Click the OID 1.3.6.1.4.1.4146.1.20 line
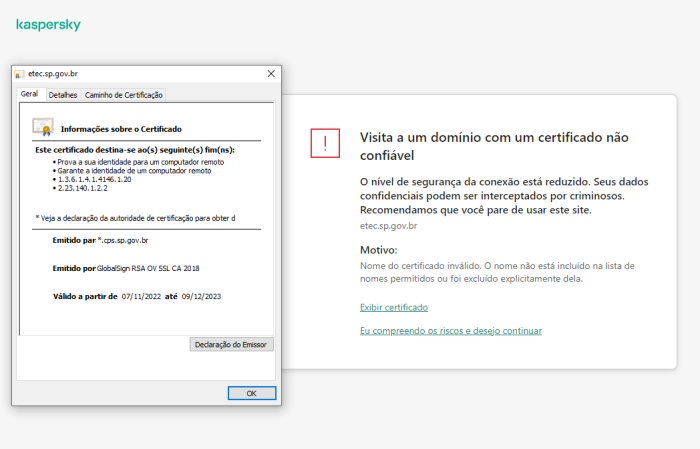The width and height of the screenshot is (700, 449). click(94, 179)
